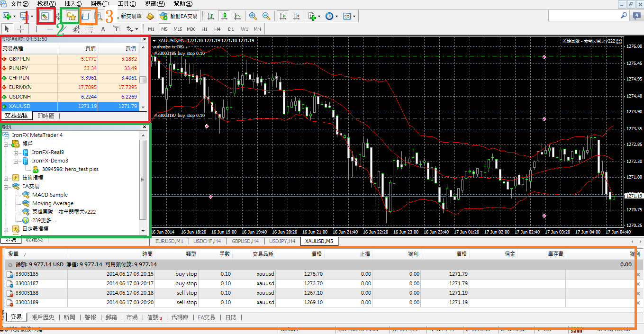Screen dimensions: 644x334
Task: Switch chart to candlestick display icon
Action: 224,16
